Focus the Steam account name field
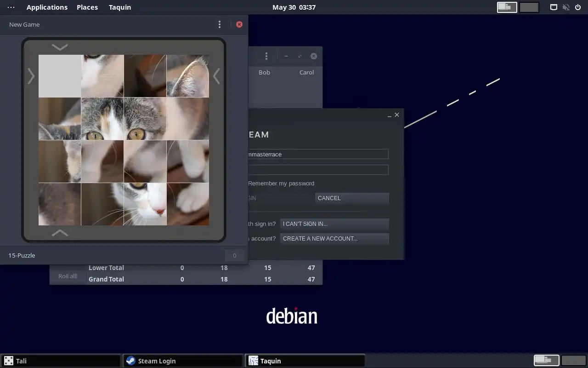The height and width of the screenshot is (368, 588). [x=318, y=154]
